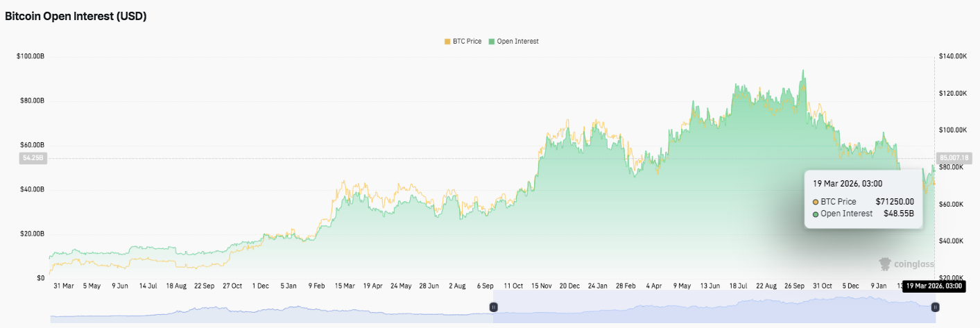Click highlighted selected range in bottom navigator
This screenshot has height=328, width=980.
click(x=714, y=307)
